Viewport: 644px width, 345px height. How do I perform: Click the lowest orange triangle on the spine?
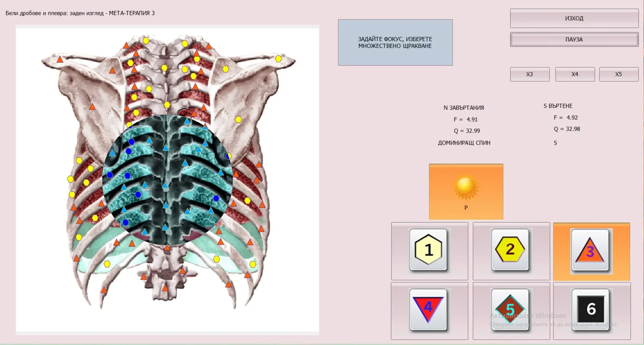click(165, 288)
